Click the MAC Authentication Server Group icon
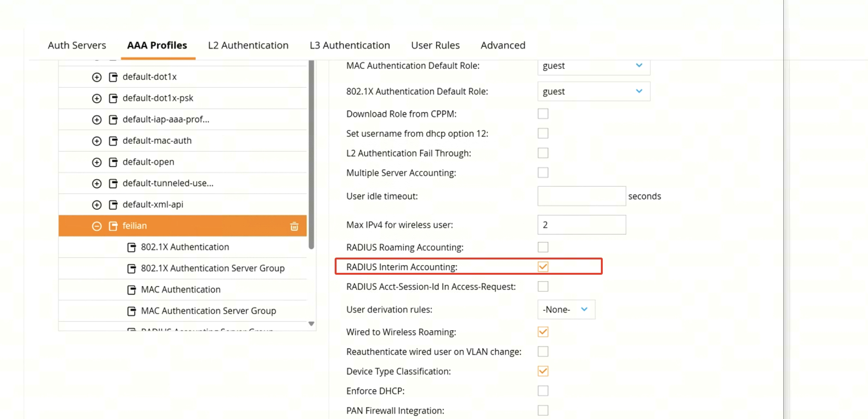868x419 pixels. tap(131, 311)
